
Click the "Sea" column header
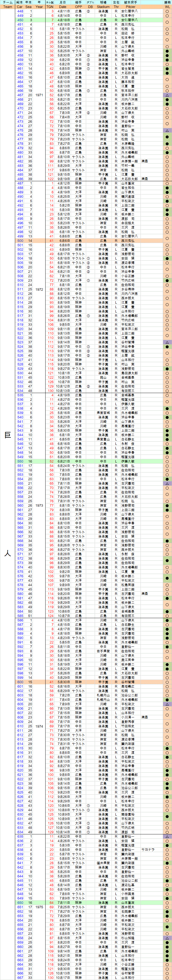[28, 7]
